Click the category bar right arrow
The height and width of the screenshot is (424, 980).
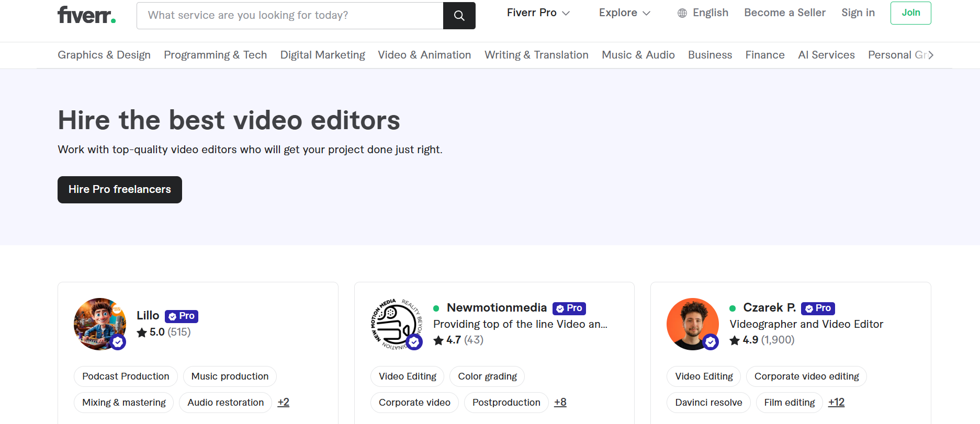pos(930,55)
